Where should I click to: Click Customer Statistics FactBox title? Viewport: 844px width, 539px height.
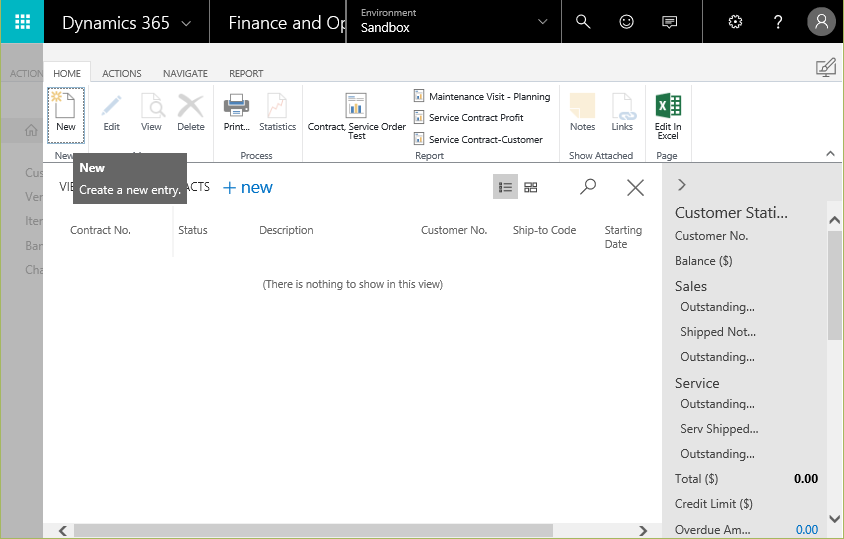[x=731, y=213]
